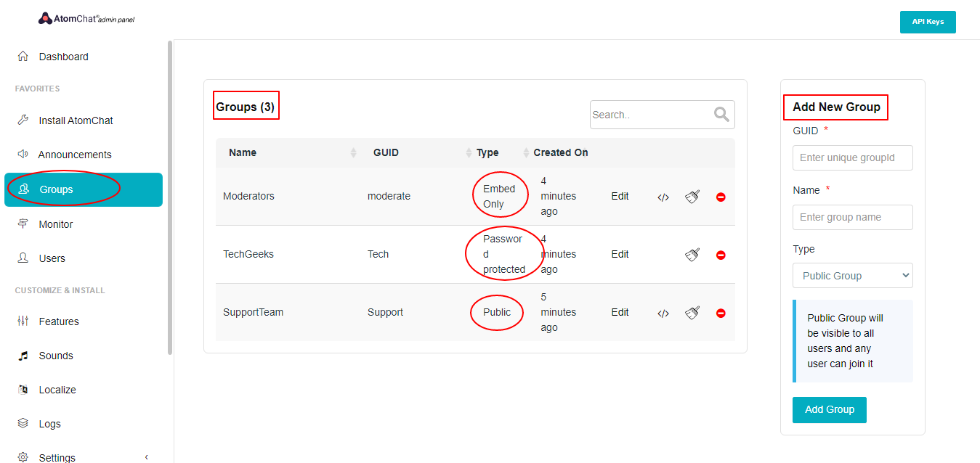
Task: Click the API Keys button
Action: point(928,22)
